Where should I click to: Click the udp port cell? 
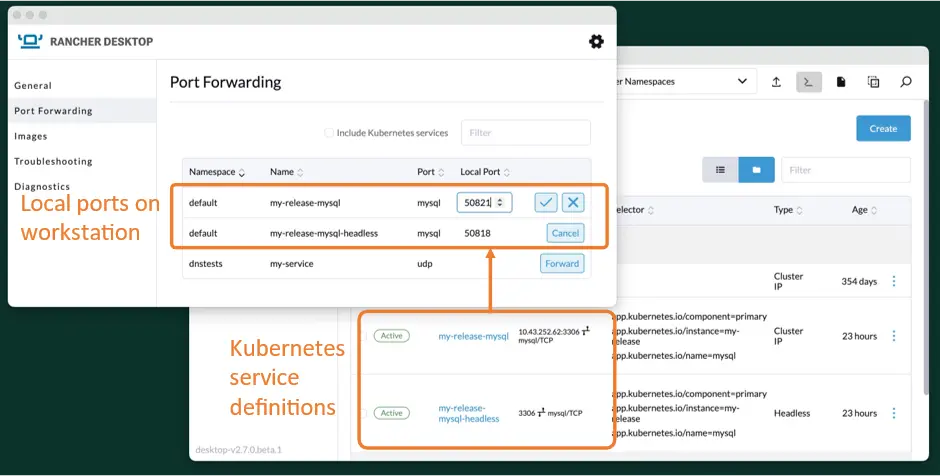[x=424, y=264]
